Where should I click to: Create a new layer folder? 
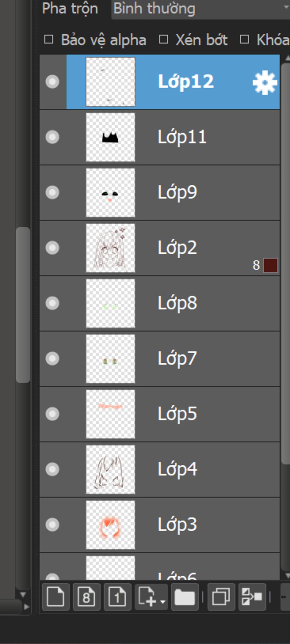pyautogui.click(x=185, y=597)
